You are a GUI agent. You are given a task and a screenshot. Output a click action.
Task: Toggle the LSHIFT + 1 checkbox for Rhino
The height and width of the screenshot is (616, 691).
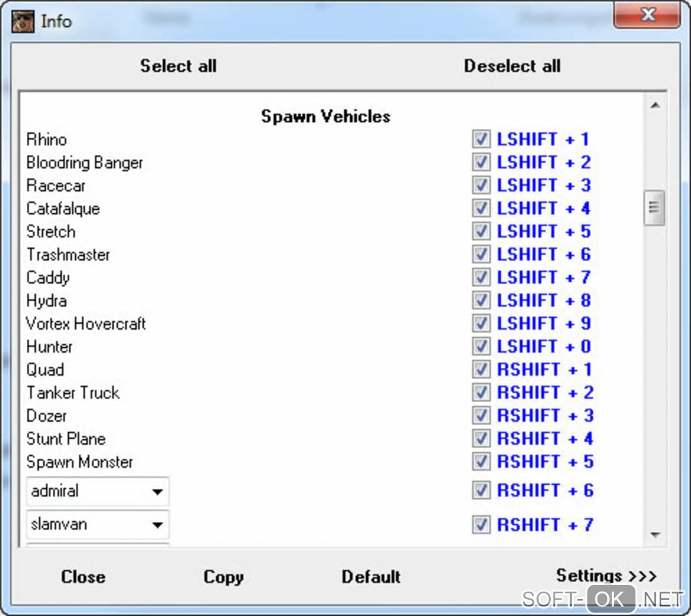481,139
